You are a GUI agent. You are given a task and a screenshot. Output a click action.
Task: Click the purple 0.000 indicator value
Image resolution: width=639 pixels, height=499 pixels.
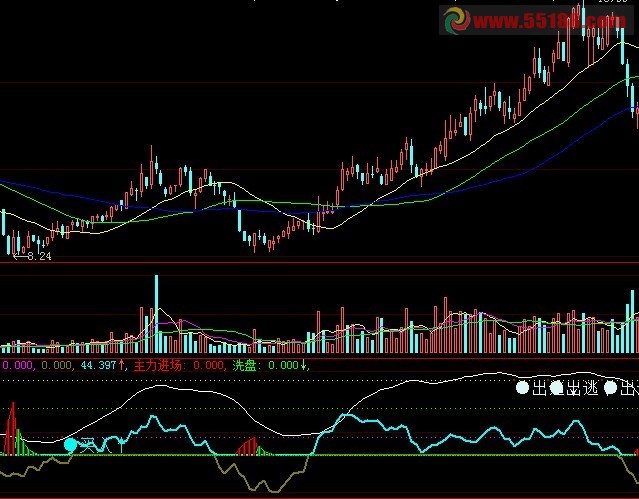tap(17, 365)
